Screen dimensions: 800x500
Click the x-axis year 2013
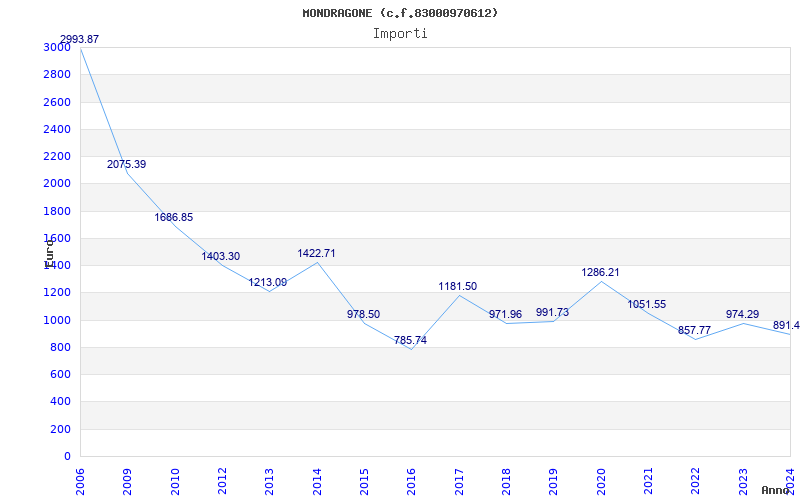coord(269,482)
